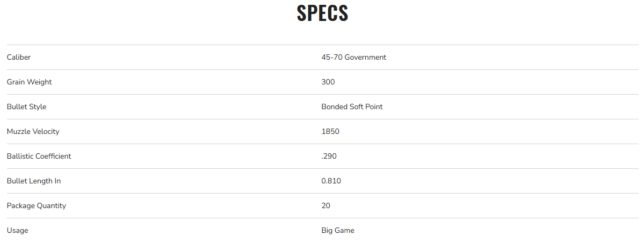Click the Usage label

[x=17, y=230]
